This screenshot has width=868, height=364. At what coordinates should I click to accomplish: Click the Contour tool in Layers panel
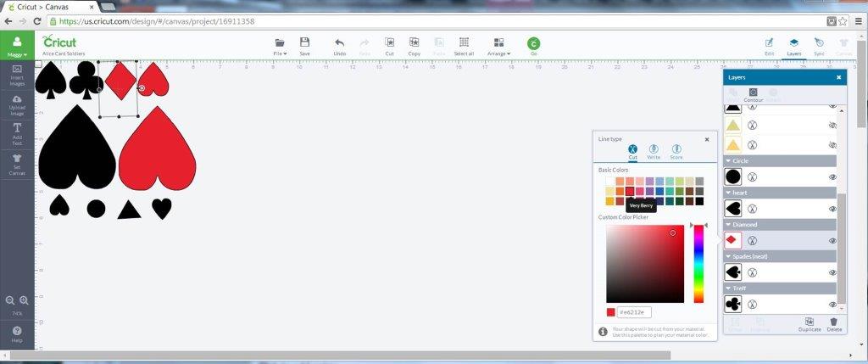753,95
